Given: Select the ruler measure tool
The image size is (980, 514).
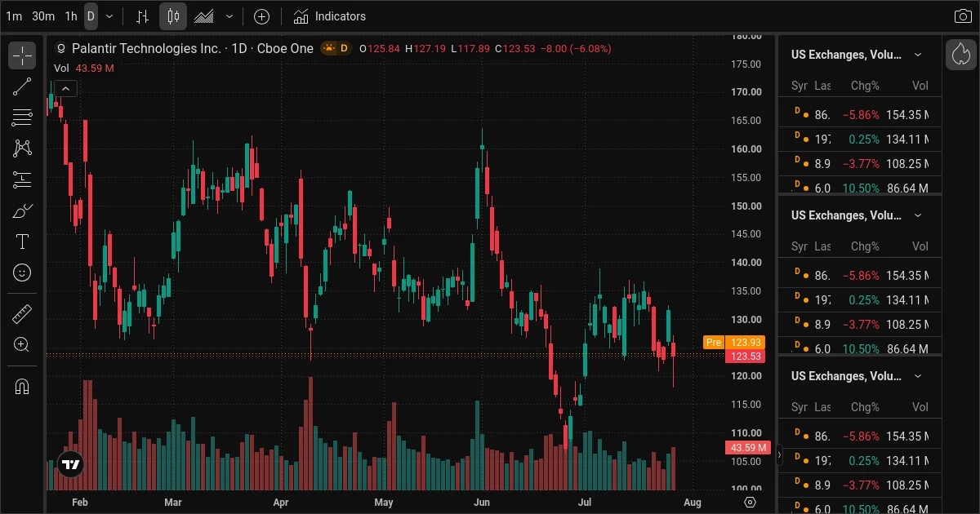Looking at the screenshot, I should (22, 313).
